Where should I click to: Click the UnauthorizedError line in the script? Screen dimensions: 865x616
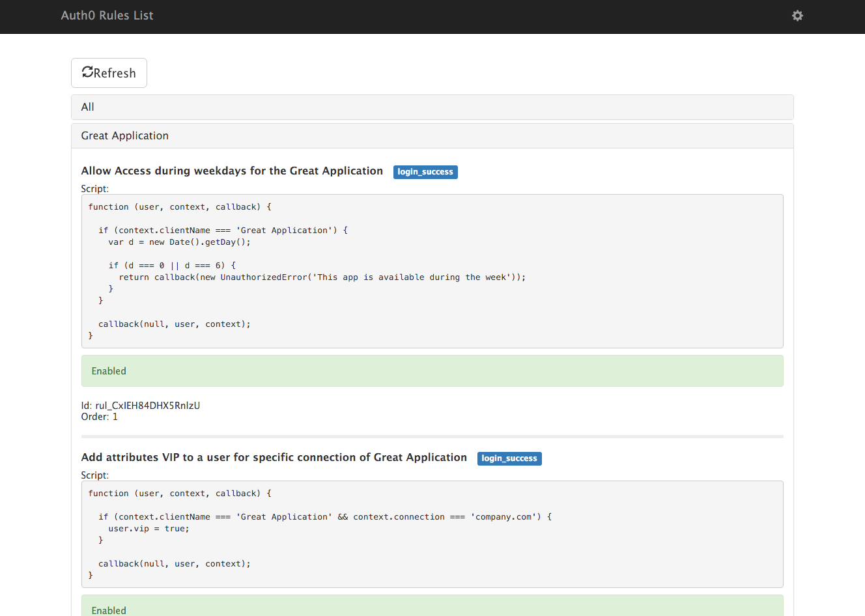322,277
